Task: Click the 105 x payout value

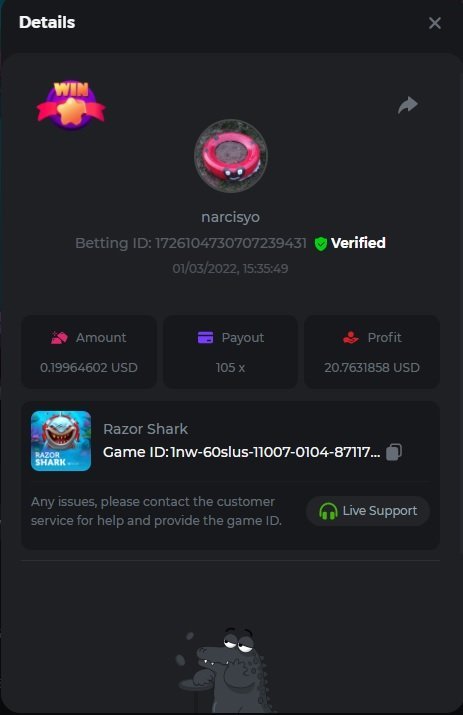Action: pos(230,368)
